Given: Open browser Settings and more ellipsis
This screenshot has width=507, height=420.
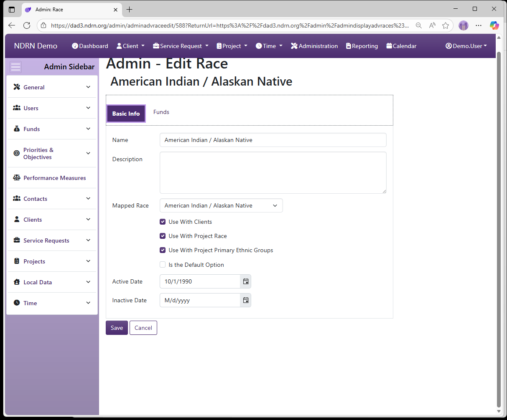Looking at the screenshot, I should 479,25.
